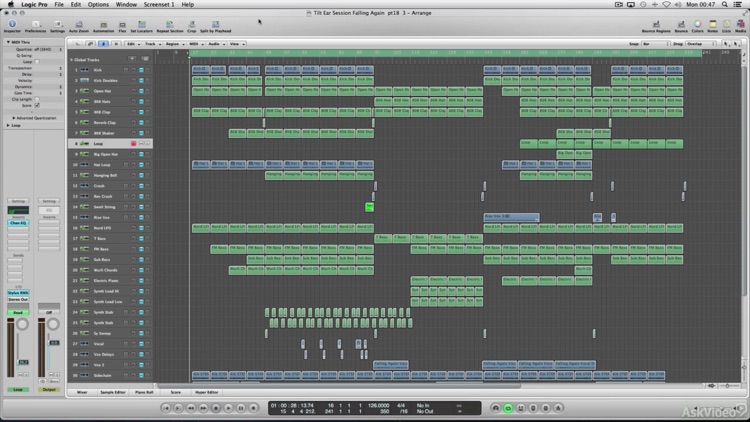The image size is (750, 422).
Task: Click the Automation toolbar icon
Action: [x=103, y=26]
